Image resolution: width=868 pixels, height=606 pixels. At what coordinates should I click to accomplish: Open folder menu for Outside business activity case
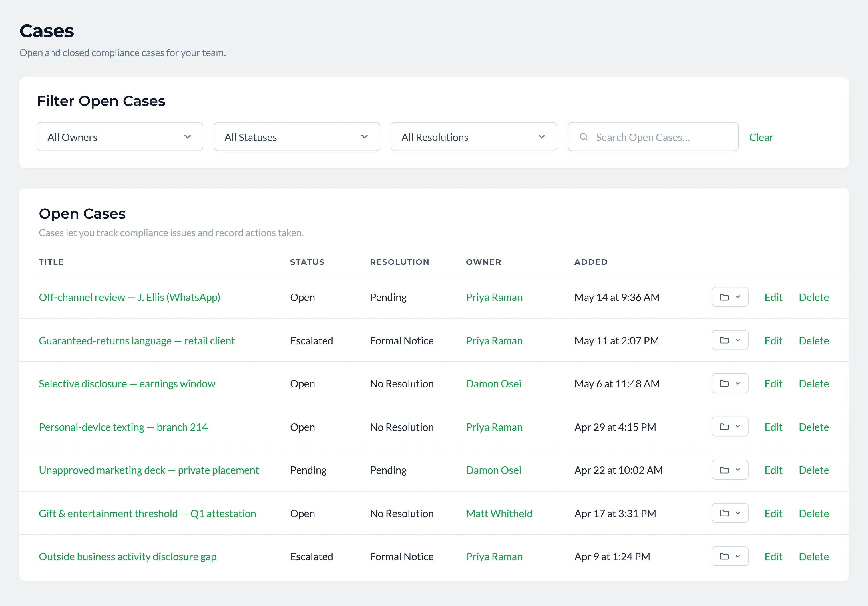point(730,556)
